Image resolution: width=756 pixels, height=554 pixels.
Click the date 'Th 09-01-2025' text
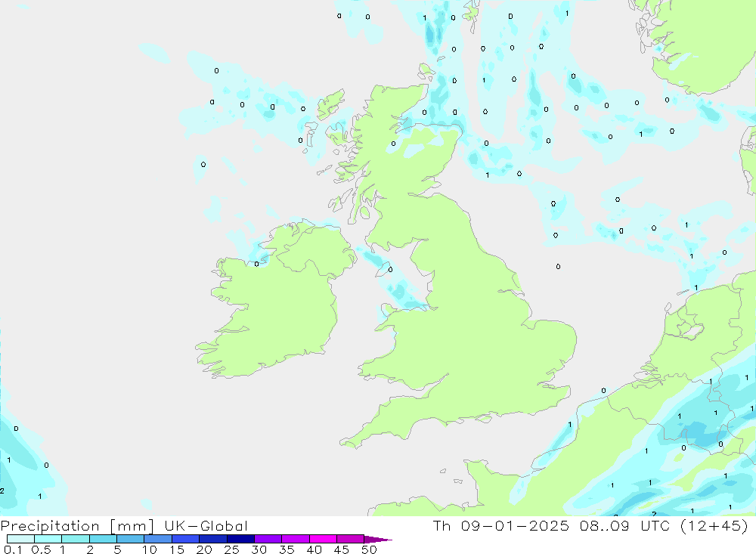501,525
